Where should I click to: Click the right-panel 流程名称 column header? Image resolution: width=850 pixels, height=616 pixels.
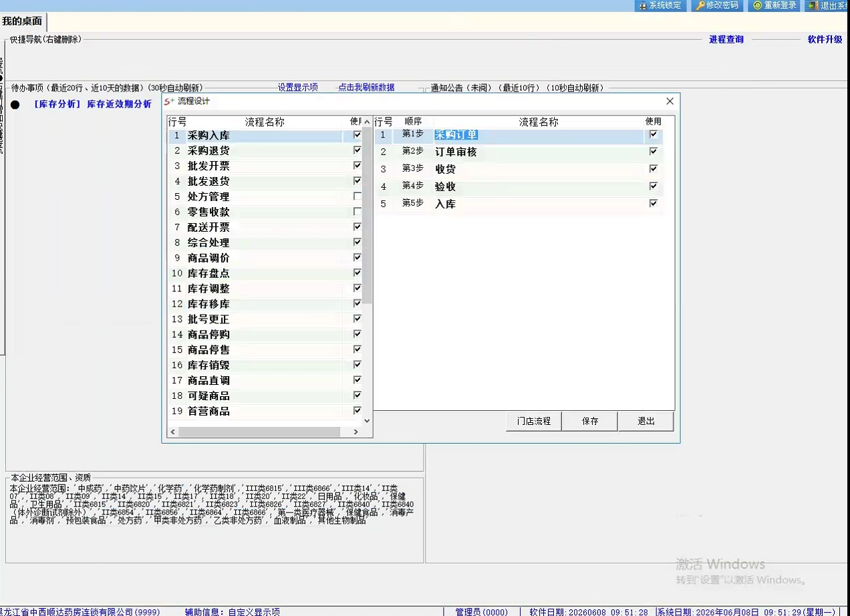coord(539,122)
